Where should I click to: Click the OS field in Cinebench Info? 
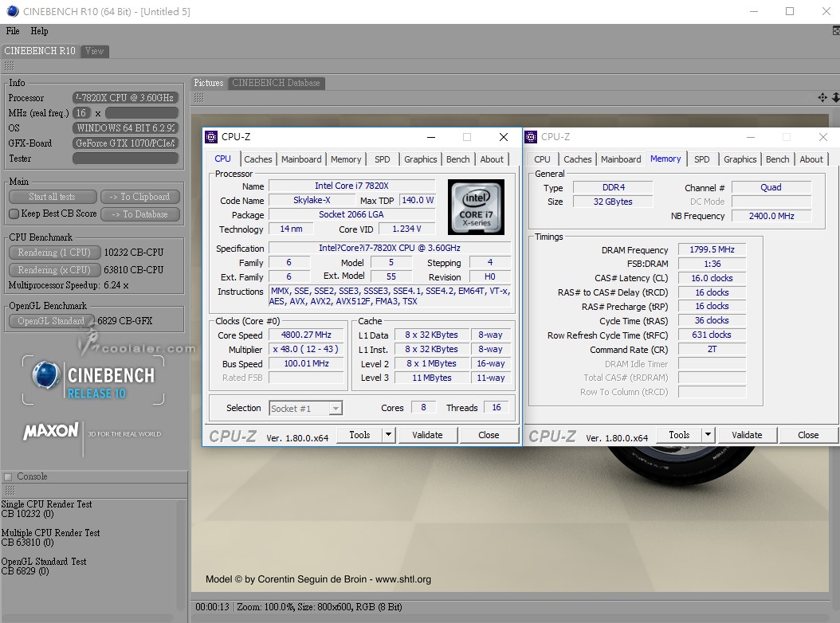coord(125,128)
